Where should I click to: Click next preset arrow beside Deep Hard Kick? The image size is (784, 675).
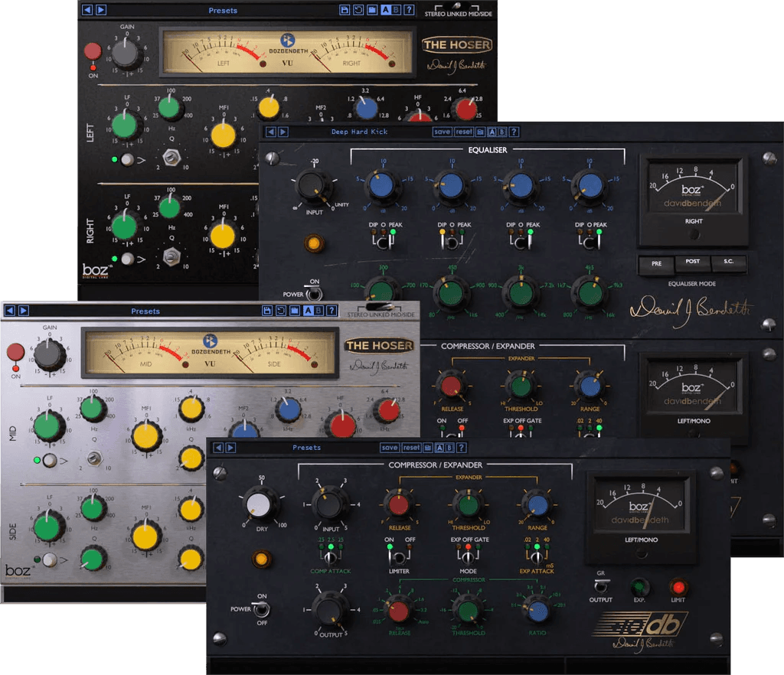283,132
